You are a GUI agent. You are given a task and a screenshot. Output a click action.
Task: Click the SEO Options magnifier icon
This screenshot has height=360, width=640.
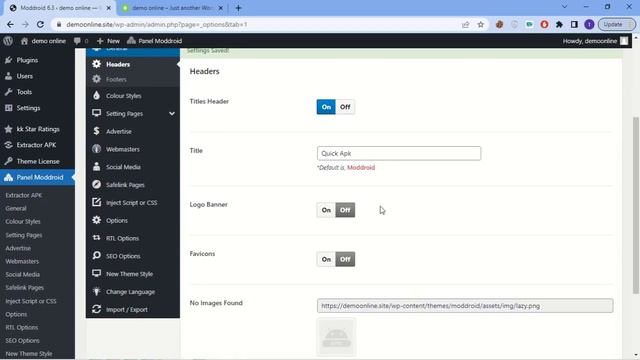click(96, 256)
